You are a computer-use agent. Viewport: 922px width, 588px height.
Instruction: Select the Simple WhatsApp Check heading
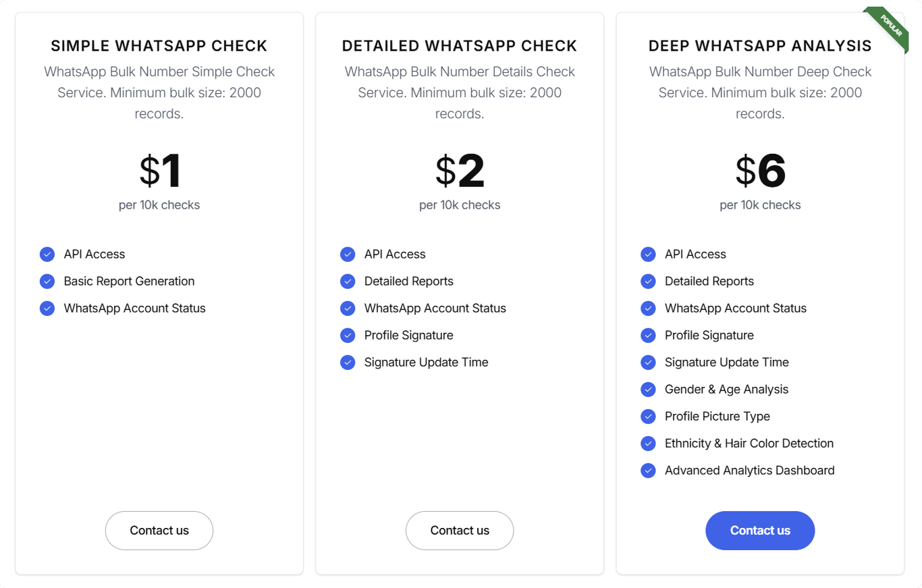click(x=159, y=46)
